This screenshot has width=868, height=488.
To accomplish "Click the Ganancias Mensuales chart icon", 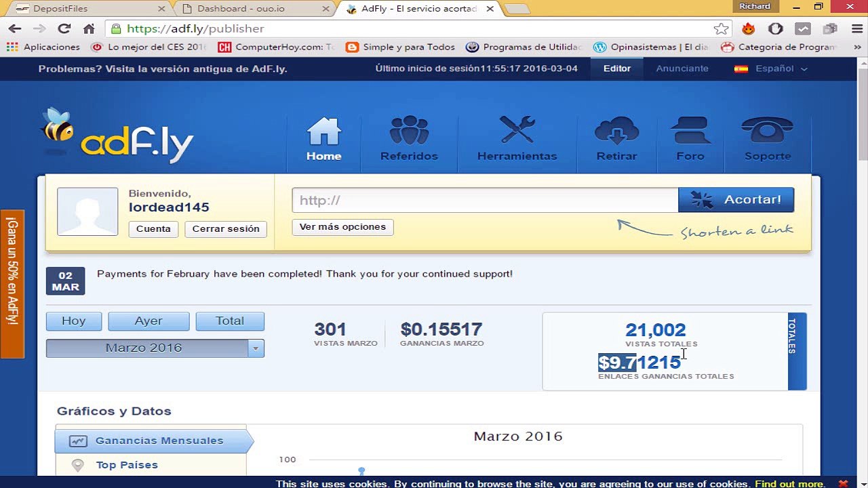I will point(78,441).
